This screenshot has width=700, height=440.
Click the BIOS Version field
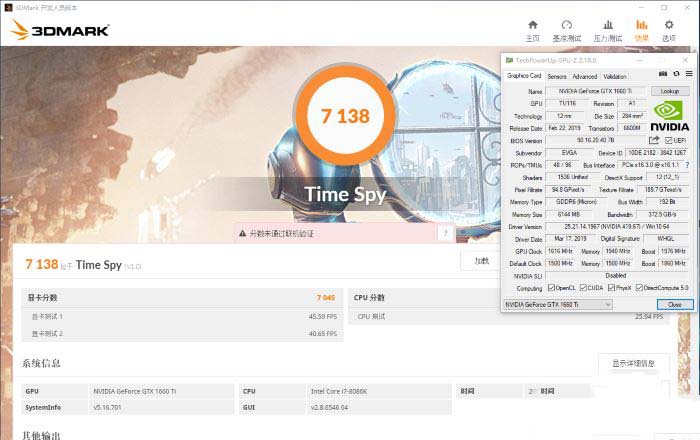[596, 140]
